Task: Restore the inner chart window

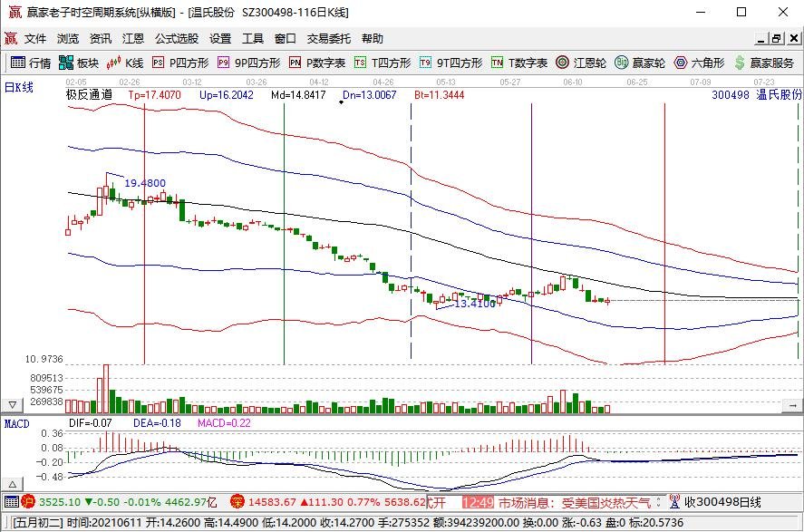Action: point(778,38)
